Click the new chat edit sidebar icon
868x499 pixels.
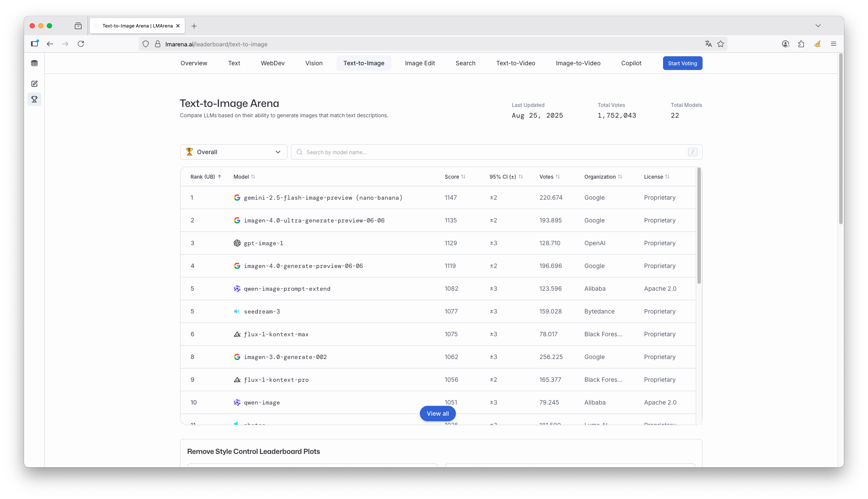(x=34, y=84)
